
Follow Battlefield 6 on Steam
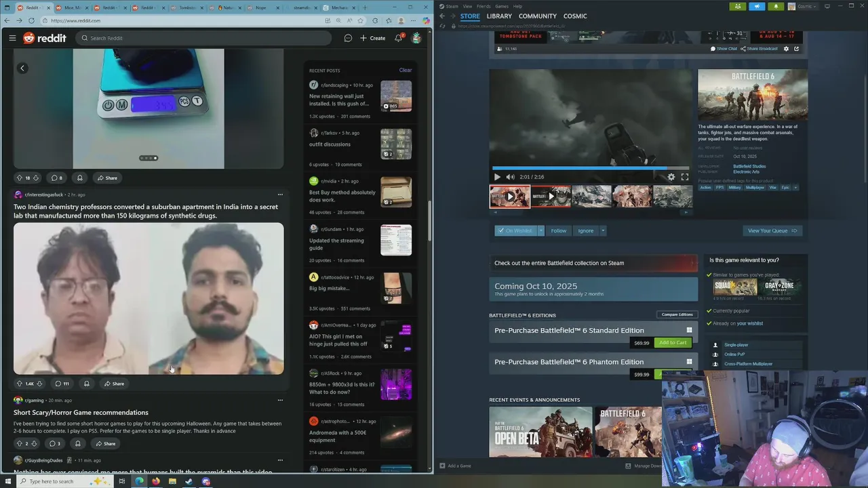[559, 230]
